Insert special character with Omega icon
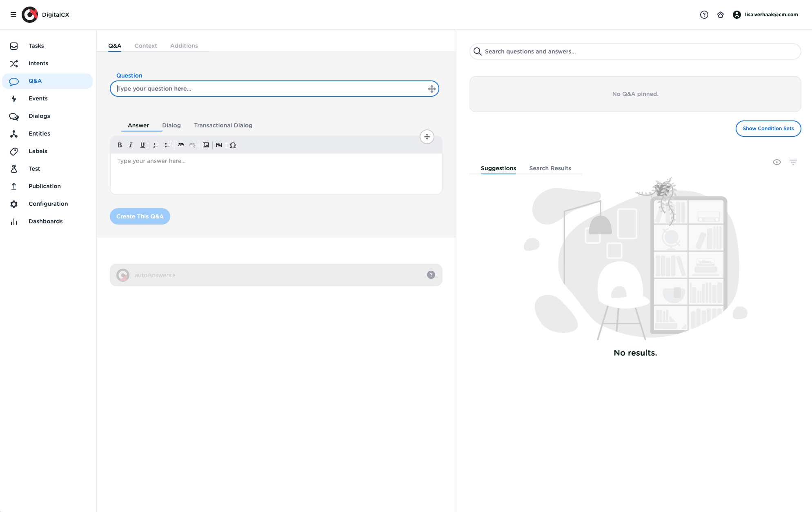The height and width of the screenshot is (512, 812). pyautogui.click(x=233, y=145)
